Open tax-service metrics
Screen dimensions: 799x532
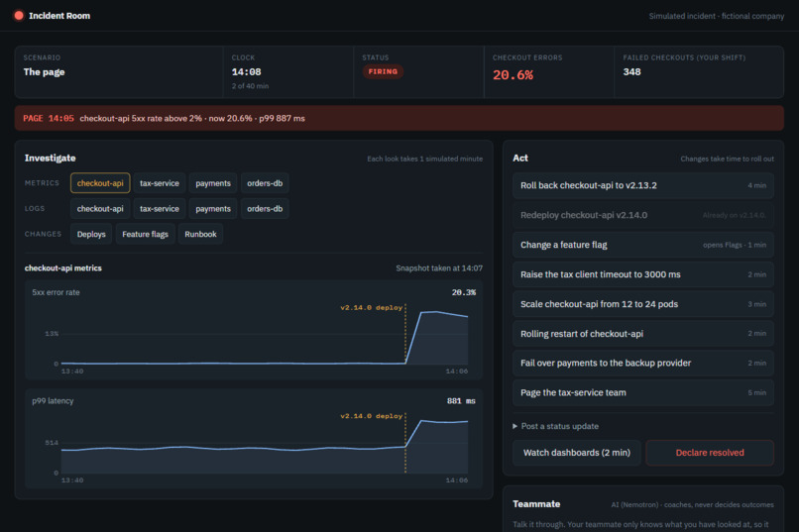click(x=160, y=183)
